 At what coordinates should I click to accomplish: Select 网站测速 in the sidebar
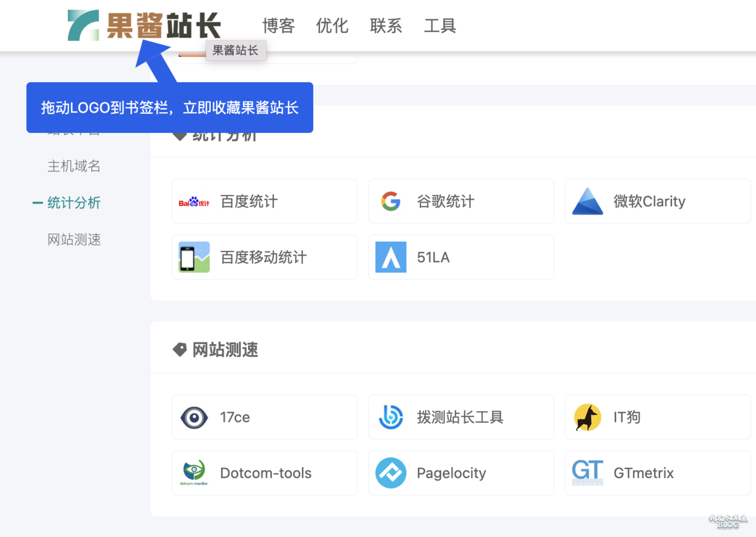click(74, 240)
